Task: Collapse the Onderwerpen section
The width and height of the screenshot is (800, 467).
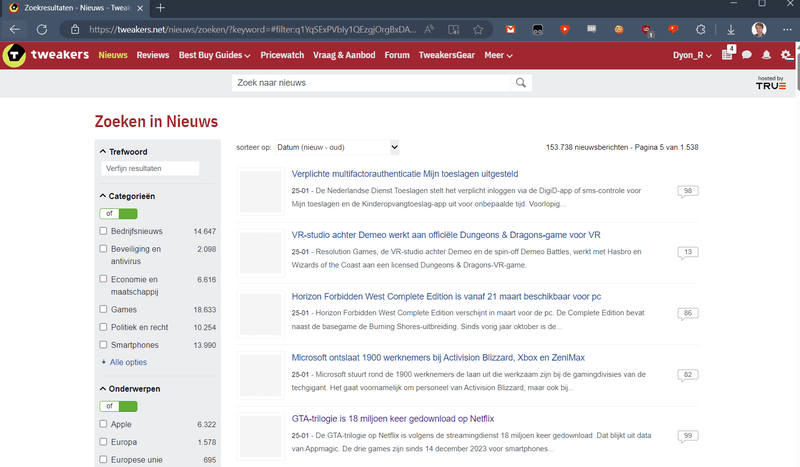Action: [x=130, y=388]
